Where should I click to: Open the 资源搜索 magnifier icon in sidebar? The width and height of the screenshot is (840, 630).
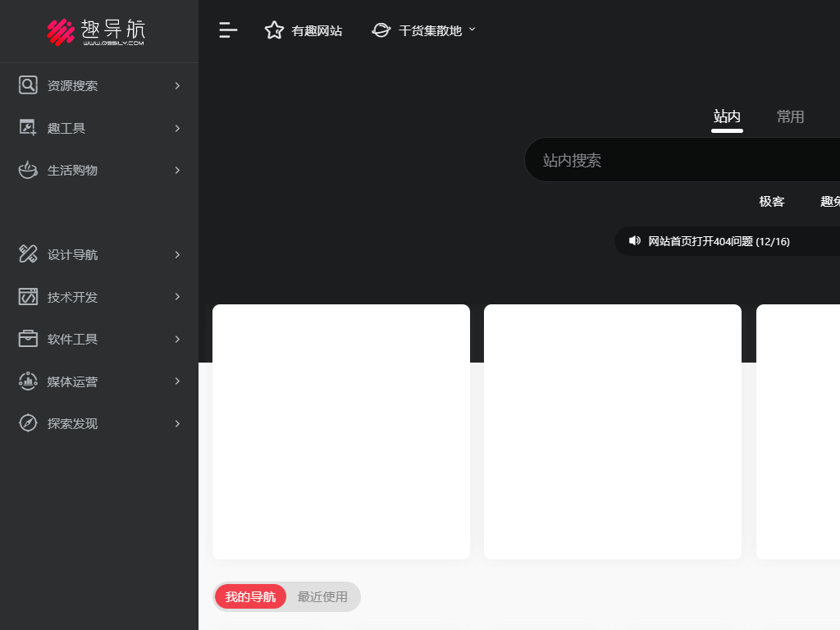coord(28,84)
